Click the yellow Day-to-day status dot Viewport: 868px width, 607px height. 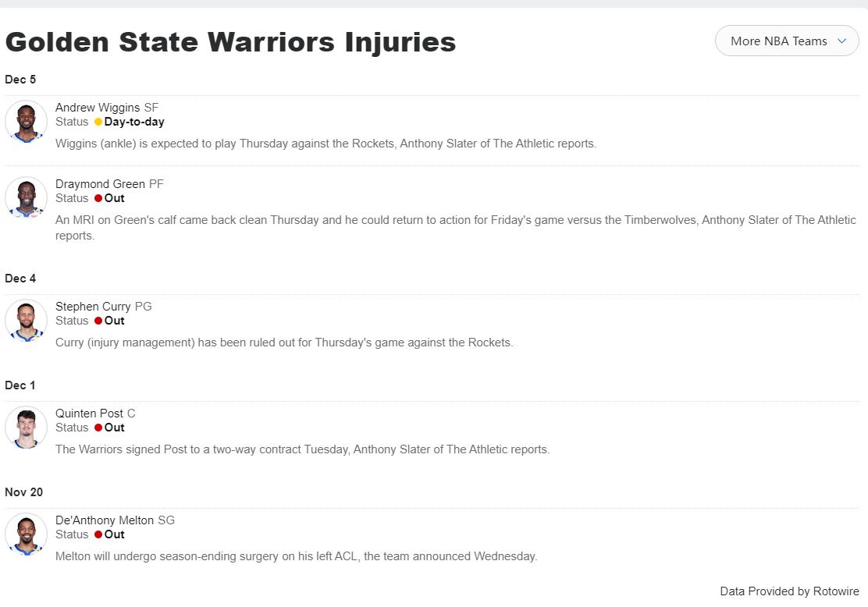click(98, 122)
